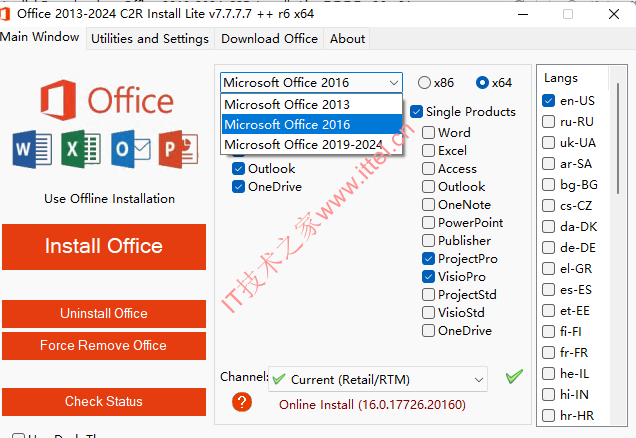Choose Microsoft Office 2016 highlighted list entry
Viewport: 636px width, 438px height.
click(x=312, y=124)
